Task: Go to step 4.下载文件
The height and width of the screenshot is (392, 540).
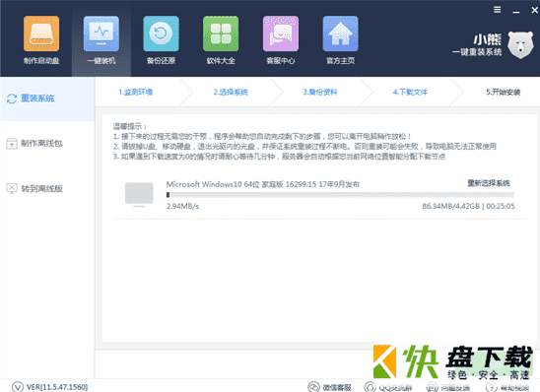Action: (x=410, y=92)
